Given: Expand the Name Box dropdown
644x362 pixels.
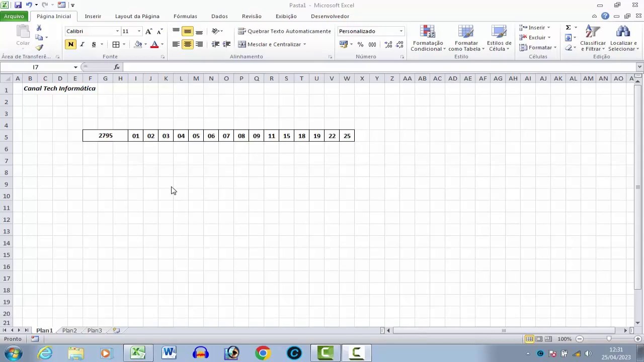Looking at the screenshot, I should [75, 67].
